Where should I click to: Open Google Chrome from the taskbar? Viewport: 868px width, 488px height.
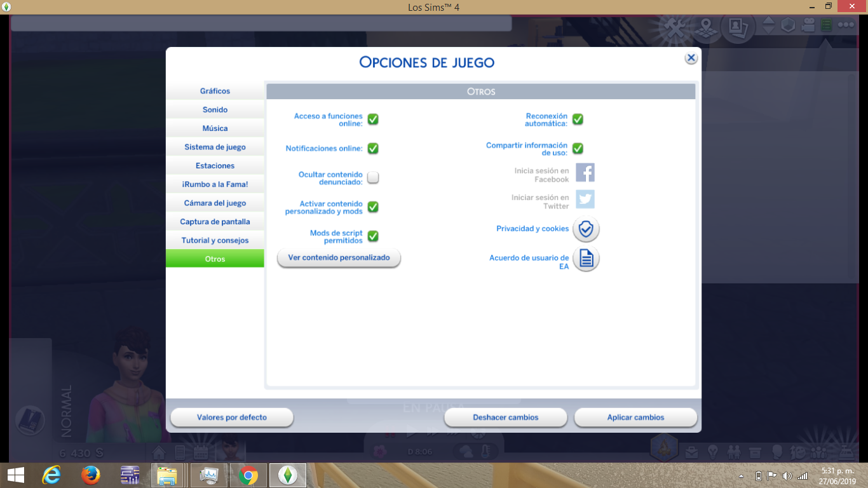[248, 475]
